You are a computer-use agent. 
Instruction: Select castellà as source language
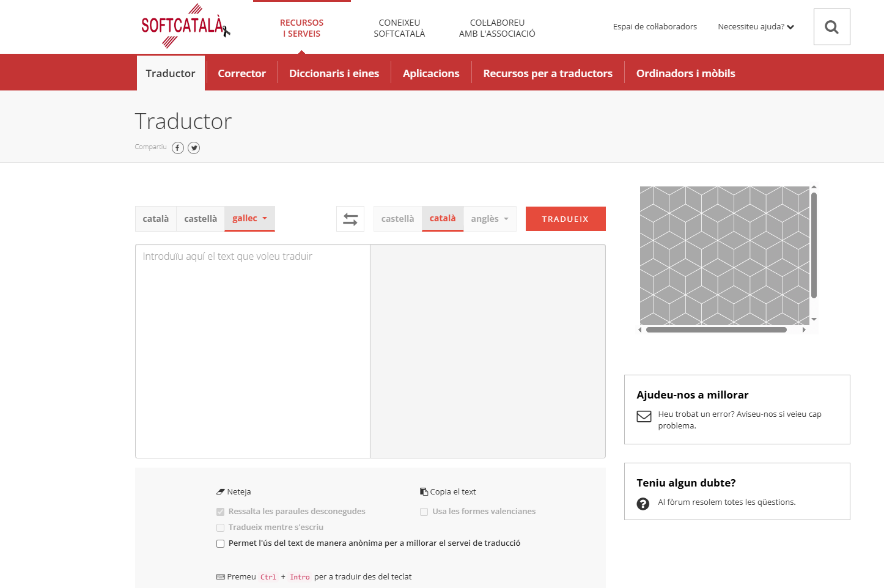pos(201,219)
